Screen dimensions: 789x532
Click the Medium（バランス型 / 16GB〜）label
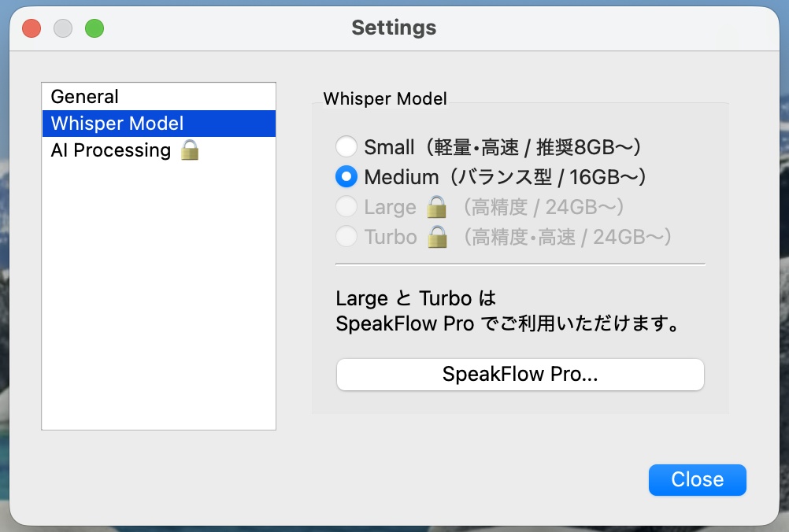tap(506, 177)
